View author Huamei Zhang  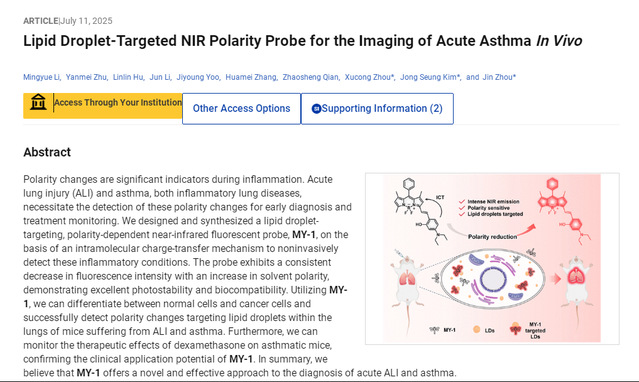251,77
